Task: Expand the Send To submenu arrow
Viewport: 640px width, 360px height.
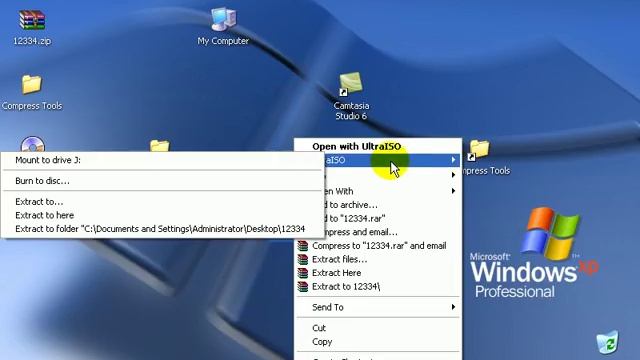Action: [453, 307]
